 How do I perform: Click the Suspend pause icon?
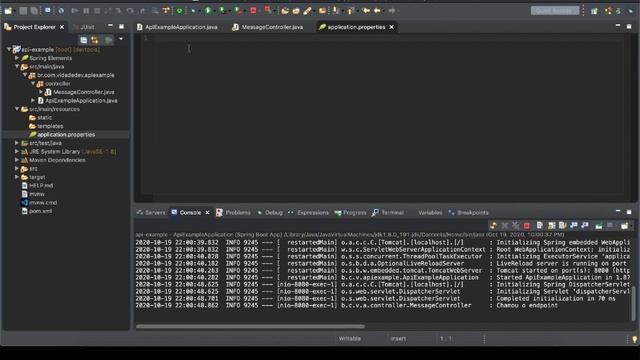(86, 11)
